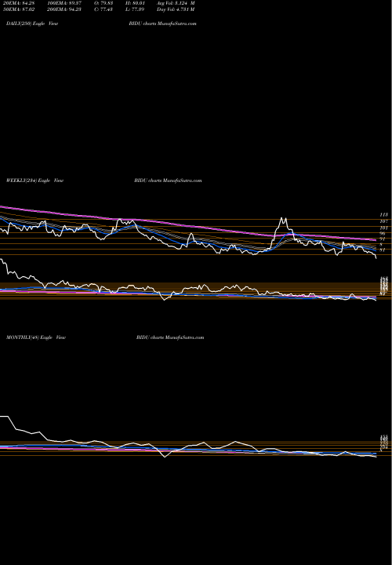The height and width of the screenshot is (565, 392).
Task: Click the 91 price level label
Action: (383, 239)
